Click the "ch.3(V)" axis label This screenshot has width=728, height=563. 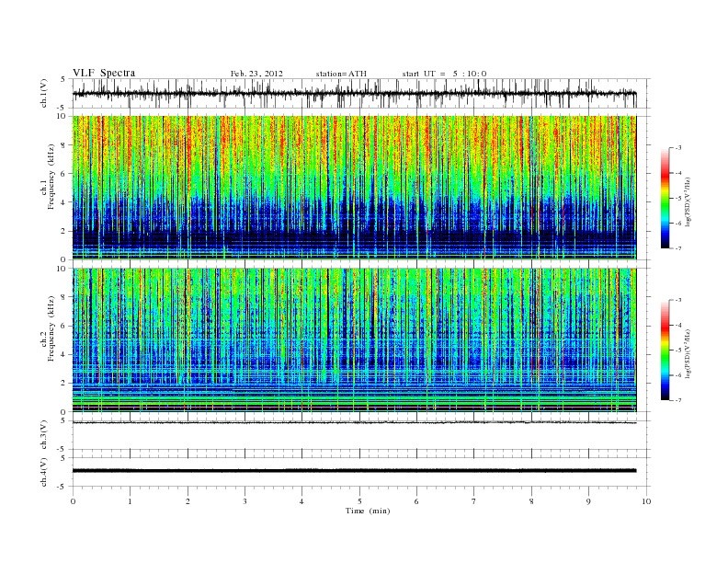[44, 435]
